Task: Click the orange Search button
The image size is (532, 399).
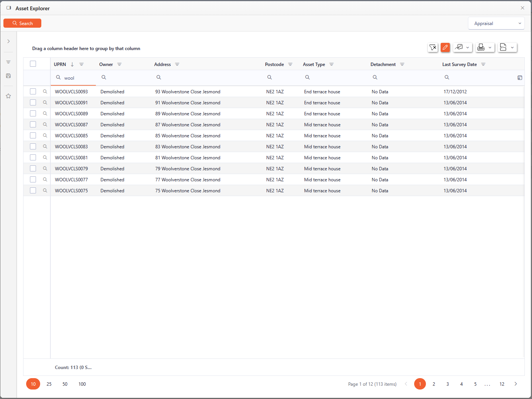Action: click(22, 24)
